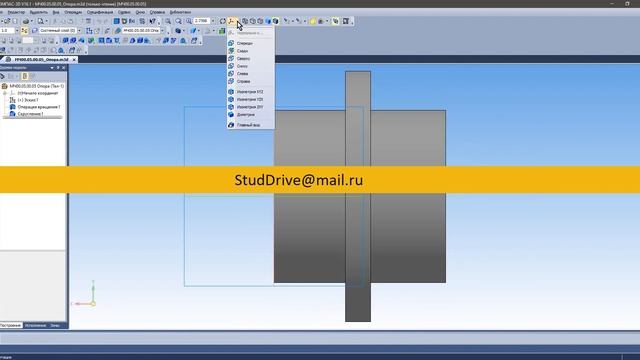Click the model tree horizontal scrollbar

(33, 118)
